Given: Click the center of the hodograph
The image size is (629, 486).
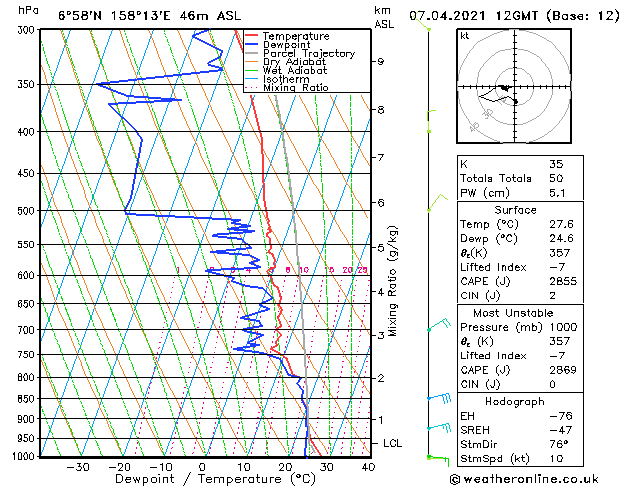Looking at the screenshot, I should point(515,87).
